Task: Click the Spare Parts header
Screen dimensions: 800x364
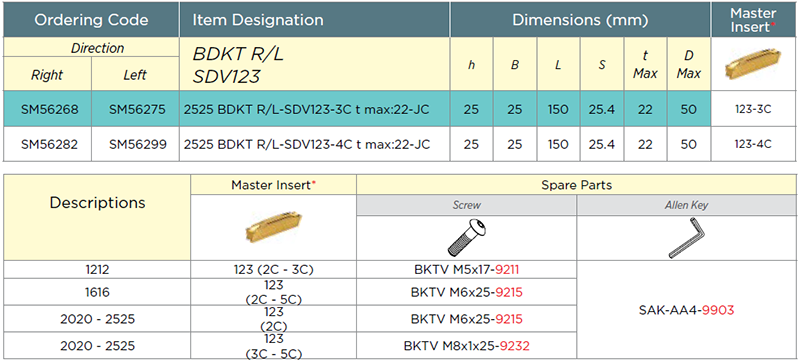Action: pos(576,185)
